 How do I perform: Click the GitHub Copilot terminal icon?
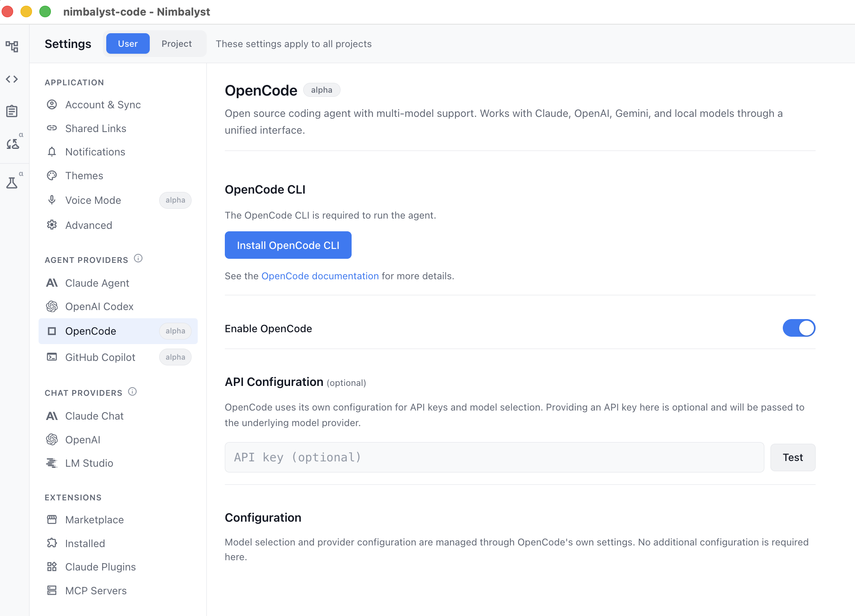[52, 357]
